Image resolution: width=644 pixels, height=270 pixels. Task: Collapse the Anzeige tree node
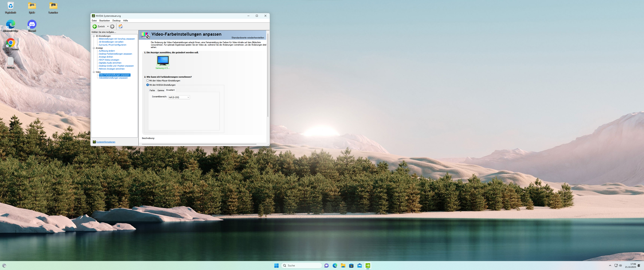coord(94,48)
